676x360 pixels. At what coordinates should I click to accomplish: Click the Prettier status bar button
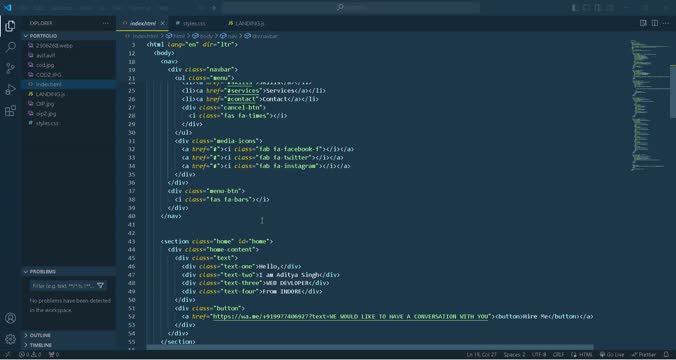tap(644, 354)
